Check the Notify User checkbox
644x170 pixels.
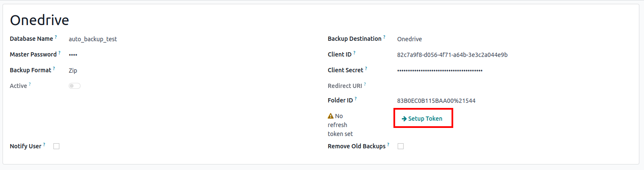click(56, 146)
